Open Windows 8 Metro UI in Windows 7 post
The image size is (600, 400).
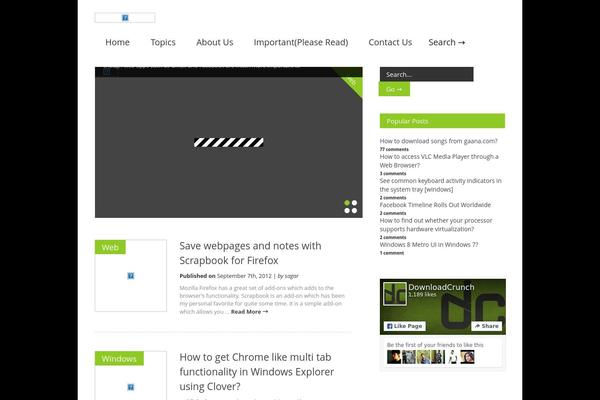coord(429,244)
